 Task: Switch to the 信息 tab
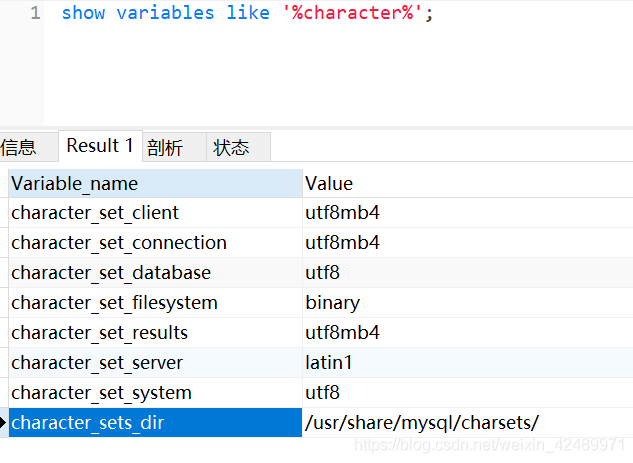28,147
